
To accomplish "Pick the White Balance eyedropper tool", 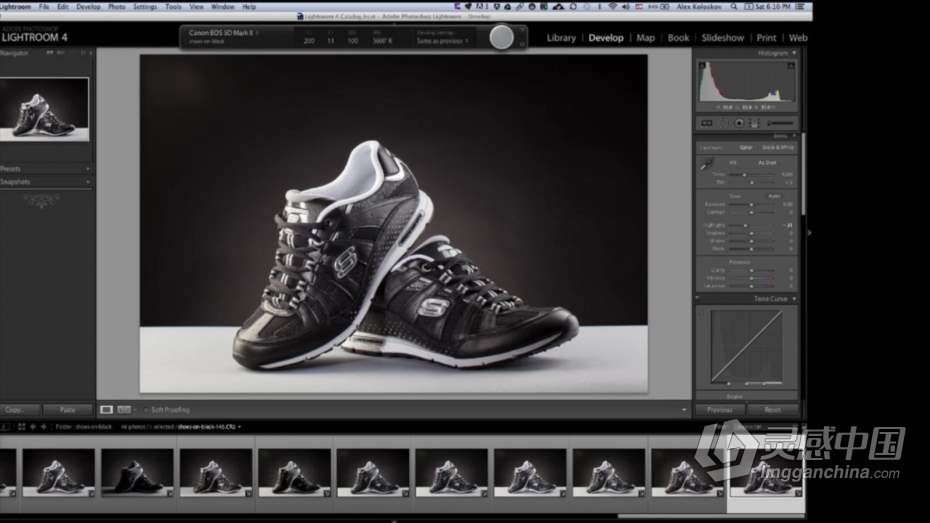I will coord(706,165).
